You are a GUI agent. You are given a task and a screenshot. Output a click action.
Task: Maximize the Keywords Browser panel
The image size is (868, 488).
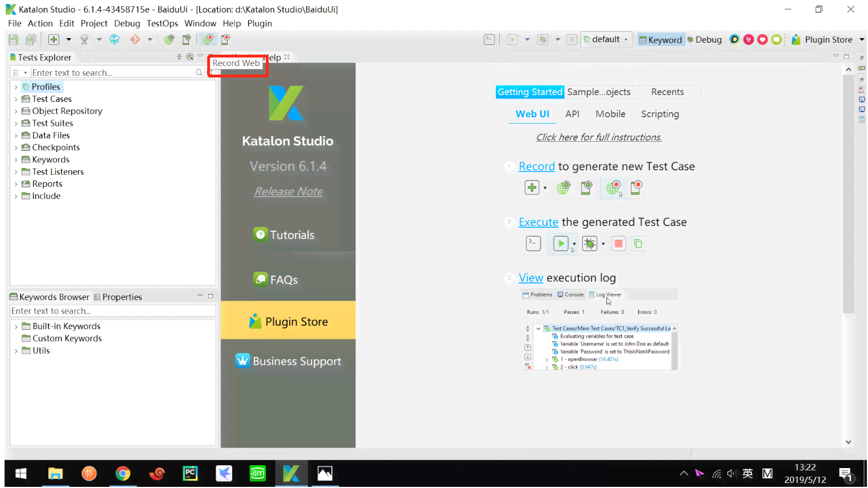211,296
